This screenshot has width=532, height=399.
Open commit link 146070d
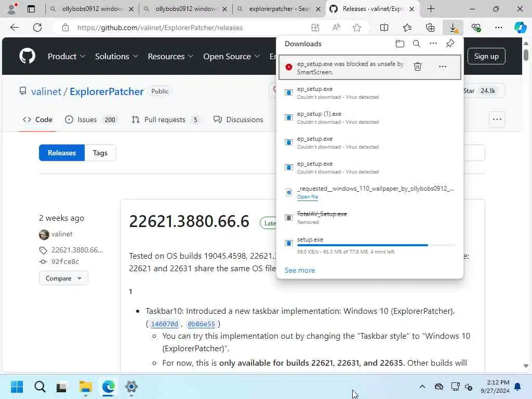point(164,324)
